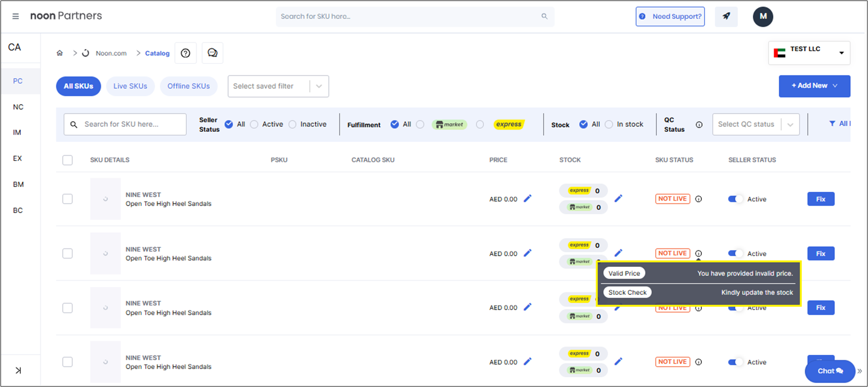Click the Noon.com refresh circle icon
Viewport: 868px width, 387px height.
click(85, 53)
